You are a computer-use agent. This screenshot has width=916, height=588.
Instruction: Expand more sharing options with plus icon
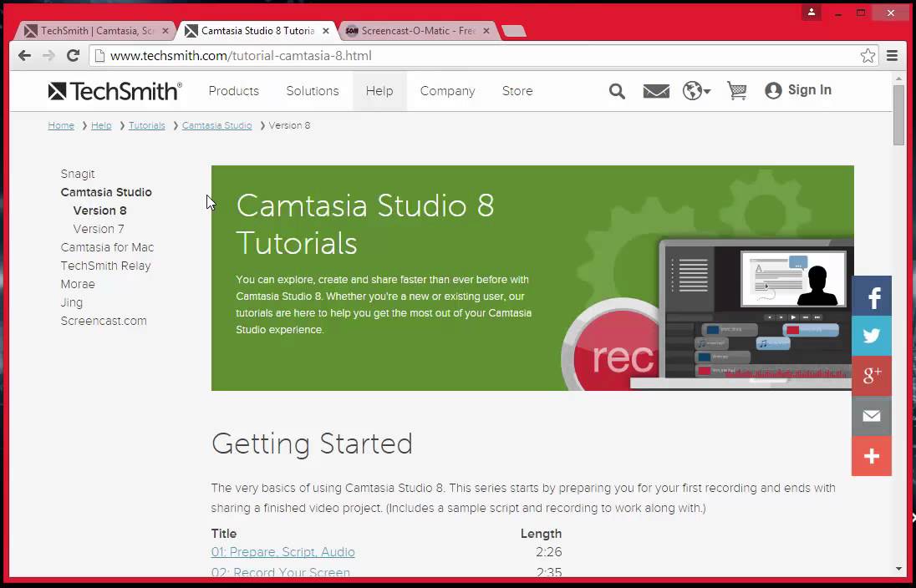point(872,456)
